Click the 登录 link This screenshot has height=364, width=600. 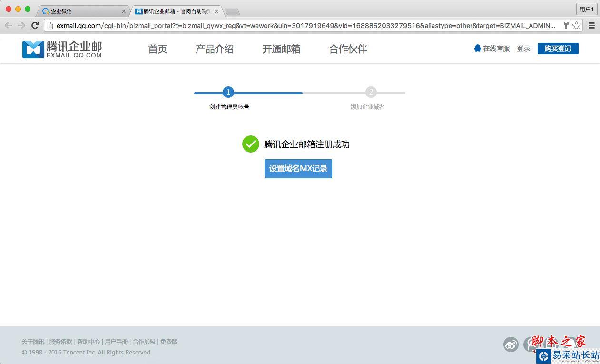point(523,48)
